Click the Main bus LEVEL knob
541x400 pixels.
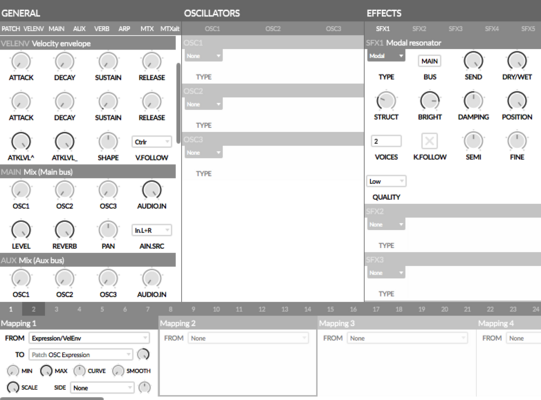click(x=21, y=230)
